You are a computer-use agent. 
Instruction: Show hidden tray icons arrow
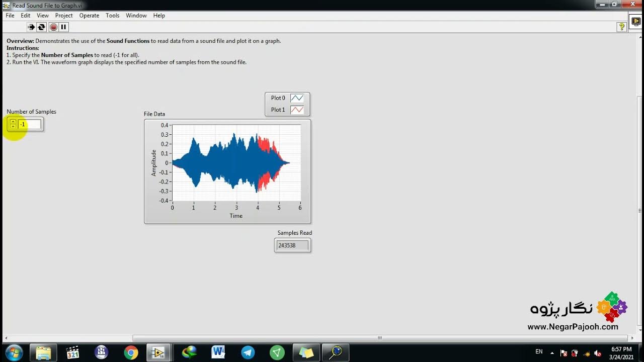[x=552, y=353]
